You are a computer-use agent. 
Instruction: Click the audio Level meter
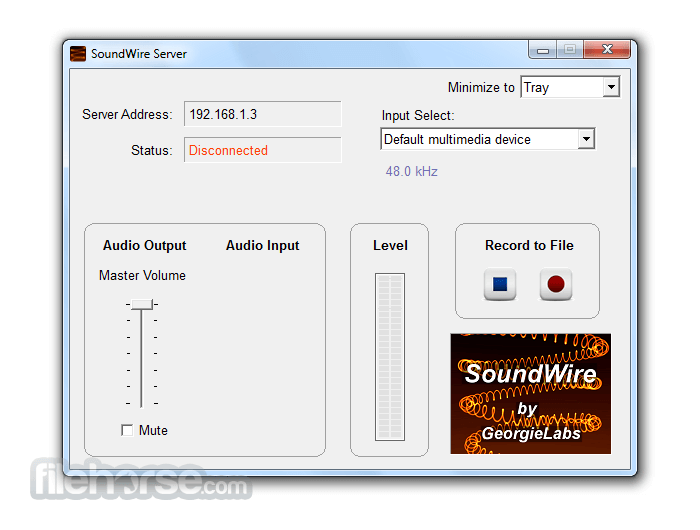[x=390, y=357]
